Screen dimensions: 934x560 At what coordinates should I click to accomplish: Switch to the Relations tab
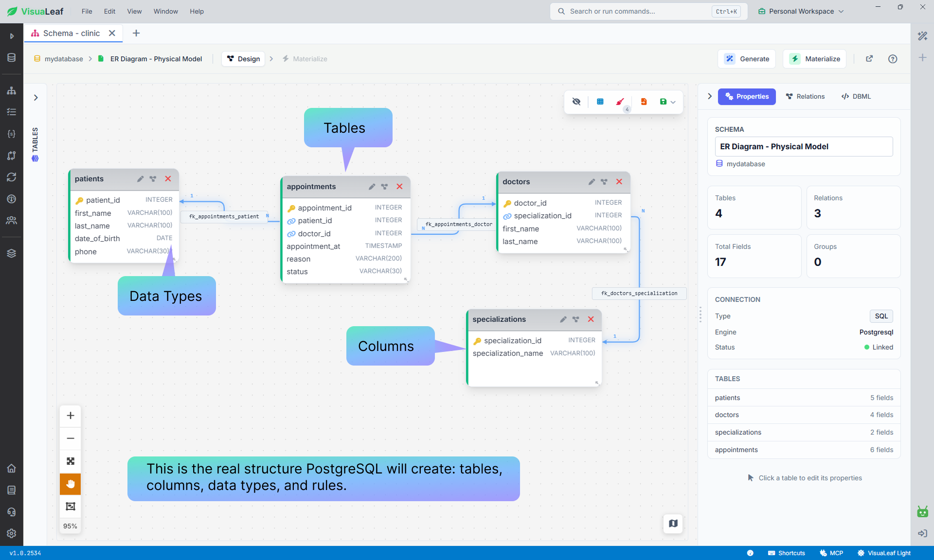[x=805, y=96]
